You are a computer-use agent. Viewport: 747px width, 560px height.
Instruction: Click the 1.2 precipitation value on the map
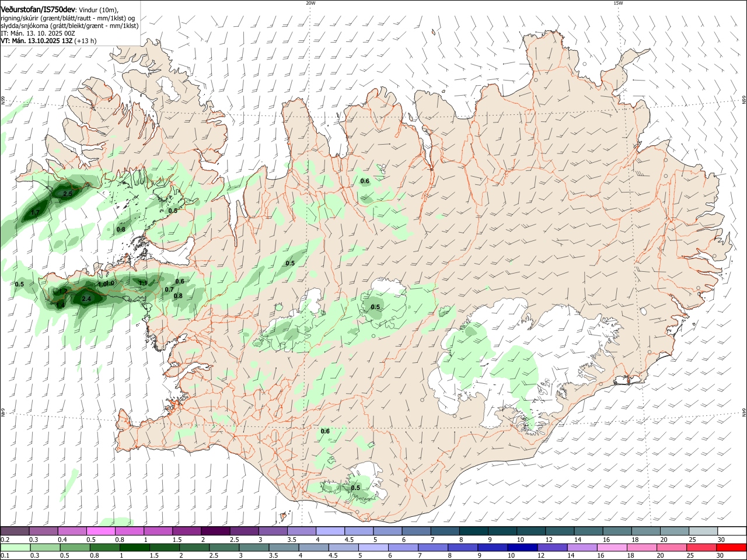click(64, 291)
